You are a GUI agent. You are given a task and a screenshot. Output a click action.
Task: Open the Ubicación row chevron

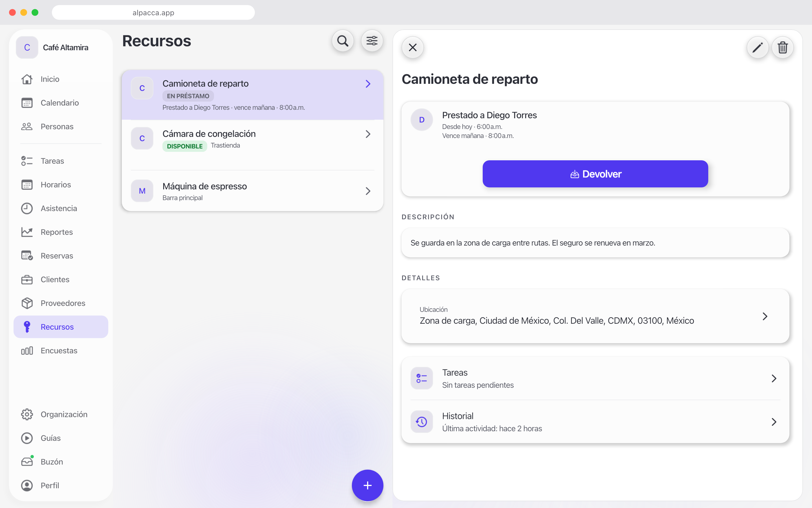point(765,316)
